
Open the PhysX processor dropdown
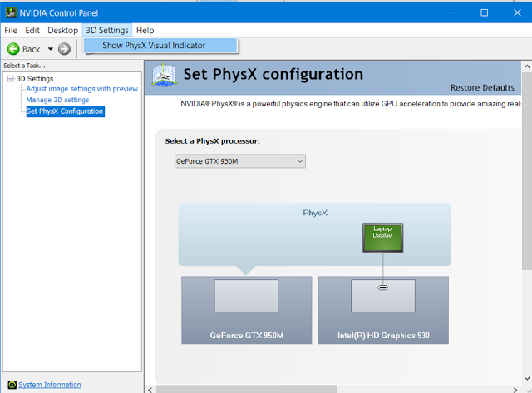(x=240, y=161)
